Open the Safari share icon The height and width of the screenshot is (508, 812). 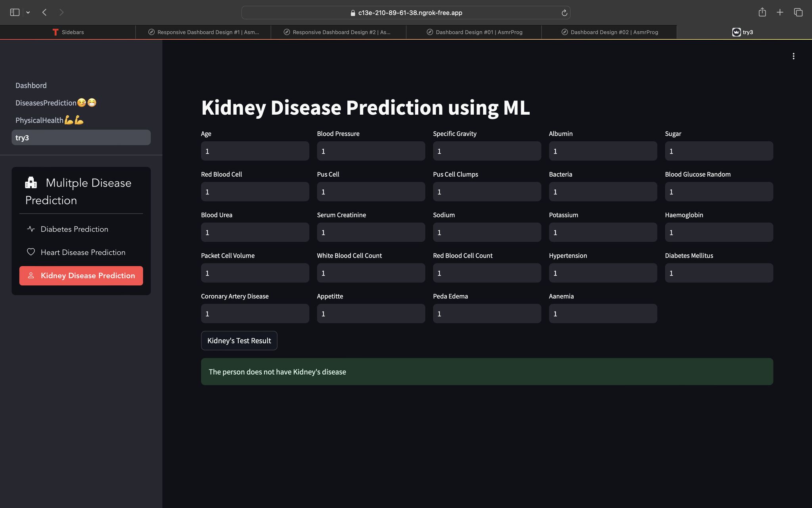click(762, 12)
